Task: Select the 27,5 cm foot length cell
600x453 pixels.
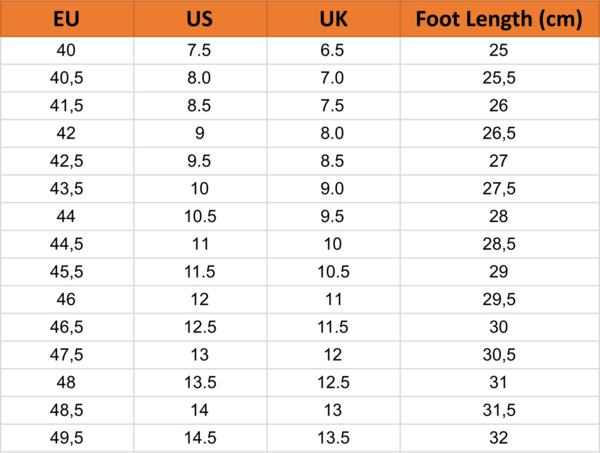Action: point(499,188)
